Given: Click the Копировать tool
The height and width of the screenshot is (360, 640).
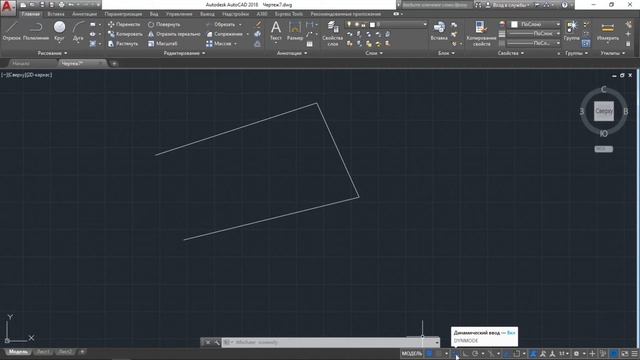Looking at the screenshot, I should (125, 34).
